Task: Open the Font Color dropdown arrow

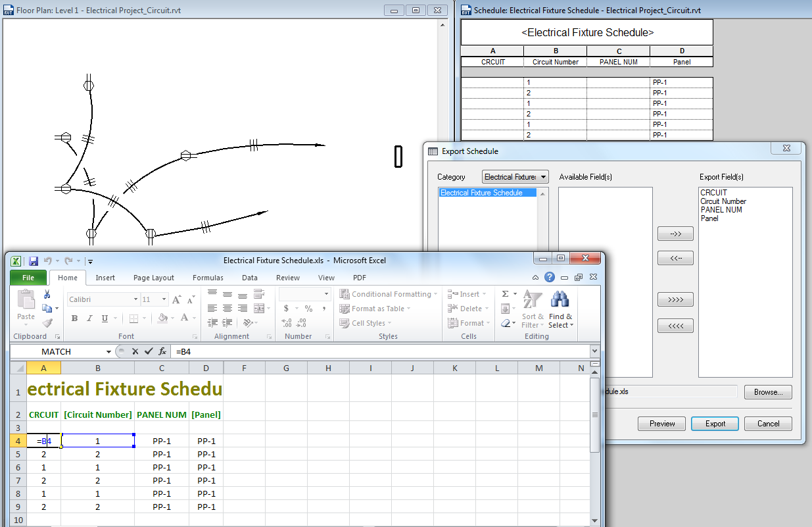Action: pyautogui.click(x=195, y=318)
